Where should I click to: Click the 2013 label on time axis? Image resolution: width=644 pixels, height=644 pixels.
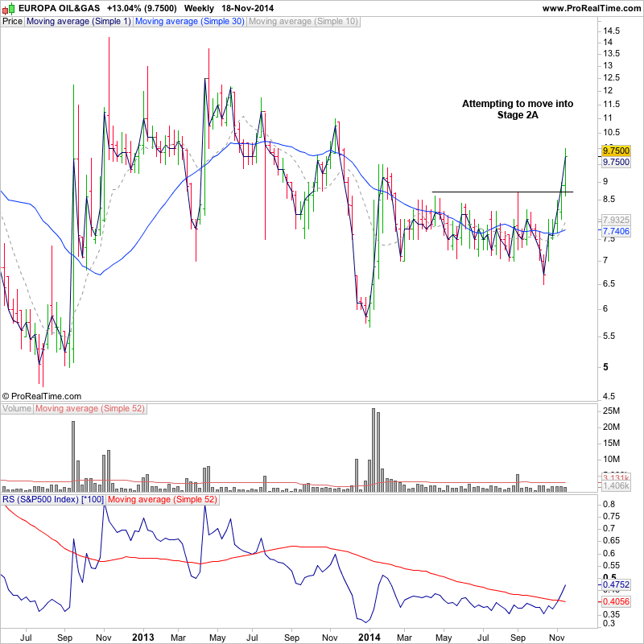point(143,638)
